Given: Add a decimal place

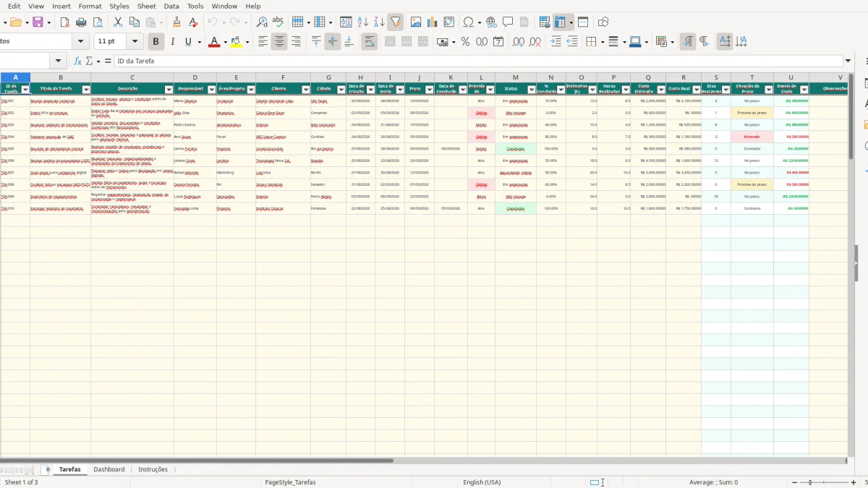Looking at the screenshot, I should pyautogui.click(x=518, y=42).
